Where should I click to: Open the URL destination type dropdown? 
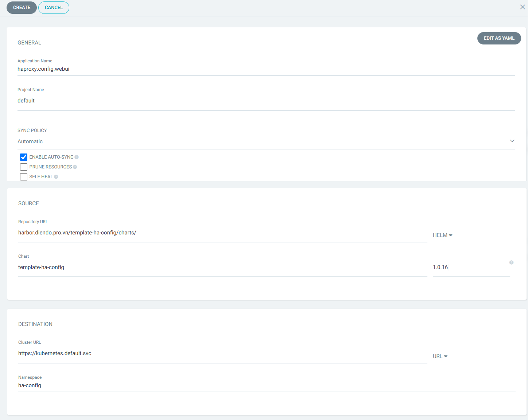tap(440, 356)
